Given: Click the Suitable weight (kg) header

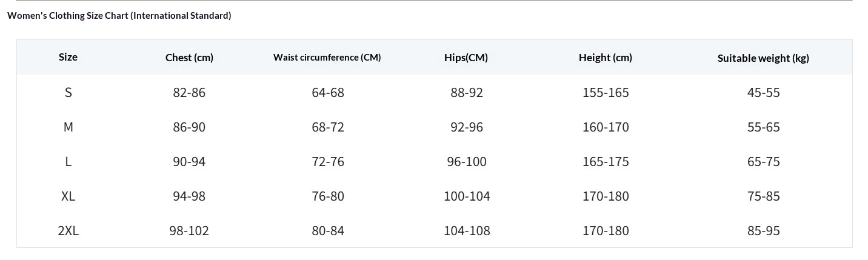Looking at the screenshot, I should pos(763,58).
